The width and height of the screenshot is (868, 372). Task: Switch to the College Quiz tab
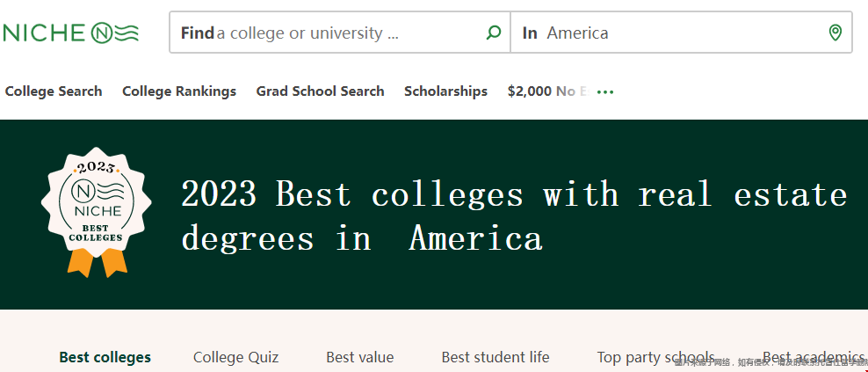pos(235,357)
